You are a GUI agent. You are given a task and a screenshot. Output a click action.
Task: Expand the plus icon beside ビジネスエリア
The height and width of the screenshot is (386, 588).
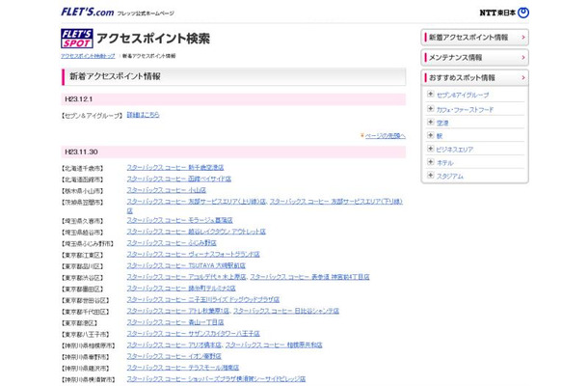pyautogui.click(x=431, y=149)
